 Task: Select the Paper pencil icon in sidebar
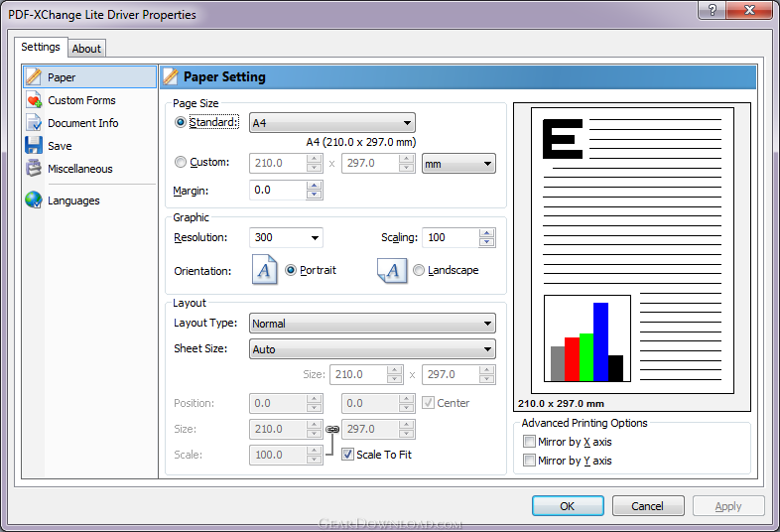(x=34, y=77)
